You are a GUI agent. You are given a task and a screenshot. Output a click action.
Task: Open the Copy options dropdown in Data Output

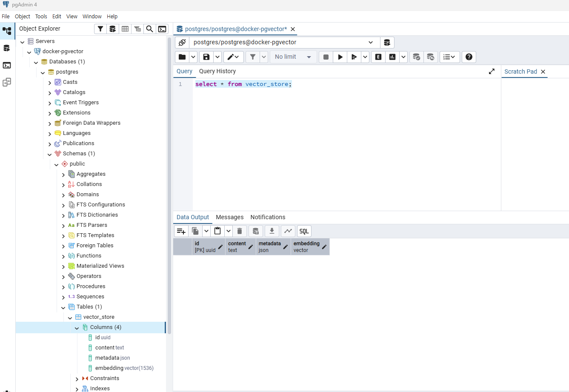tap(206, 231)
